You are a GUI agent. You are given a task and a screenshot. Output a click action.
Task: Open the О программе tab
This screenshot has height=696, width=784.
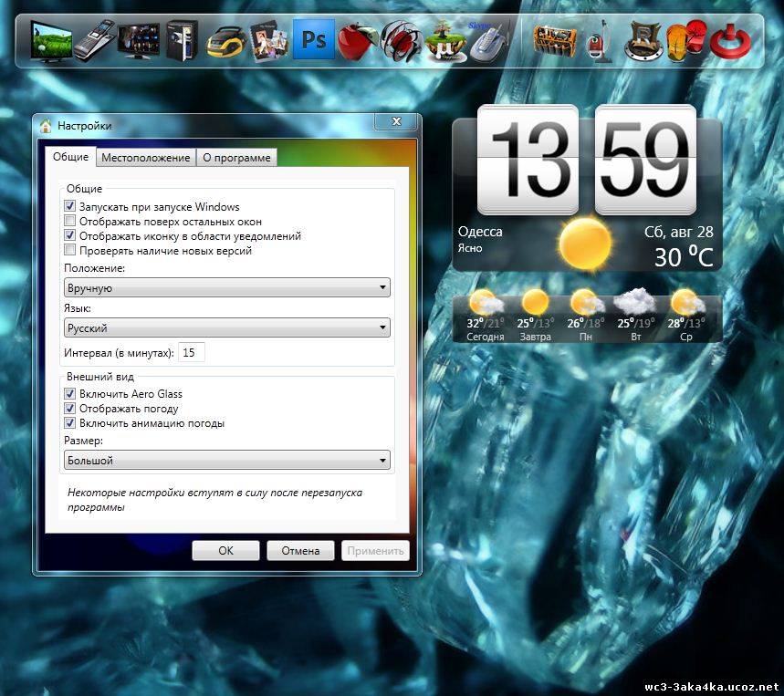pyautogui.click(x=236, y=158)
